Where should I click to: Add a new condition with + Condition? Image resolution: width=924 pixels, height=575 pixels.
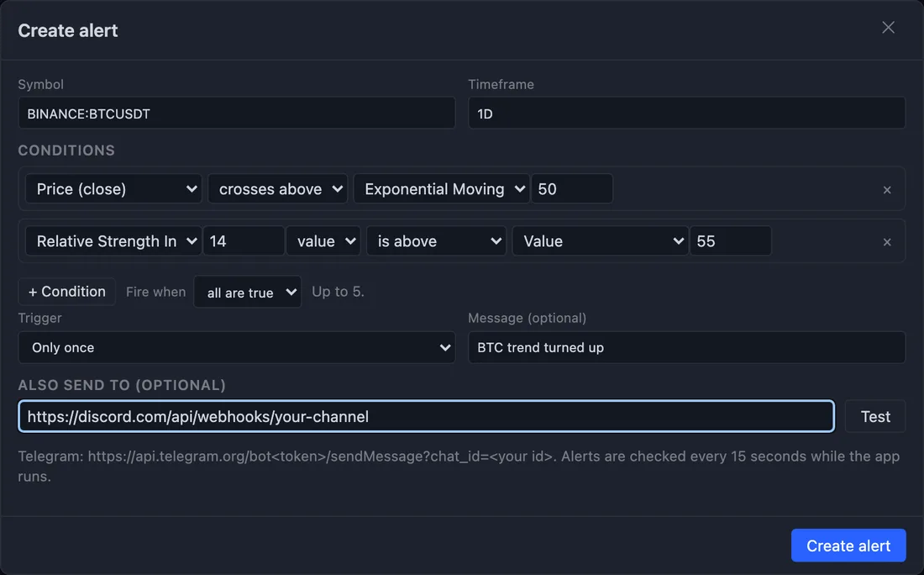click(x=67, y=292)
